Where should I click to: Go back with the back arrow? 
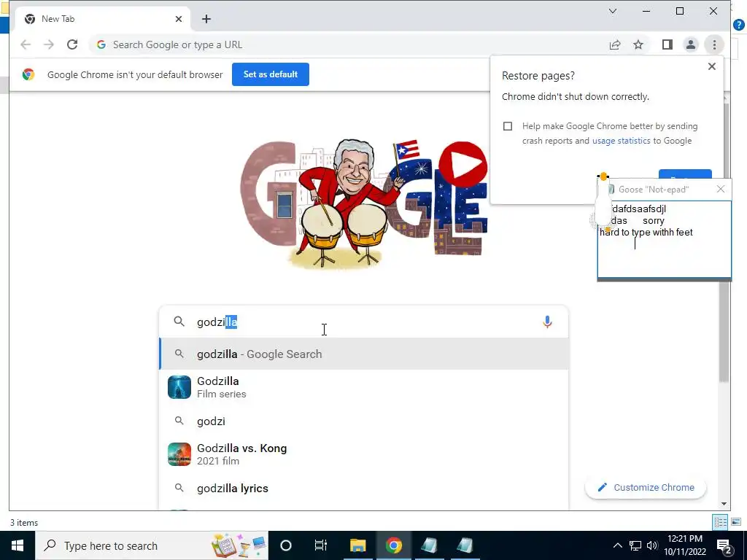(x=26, y=44)
